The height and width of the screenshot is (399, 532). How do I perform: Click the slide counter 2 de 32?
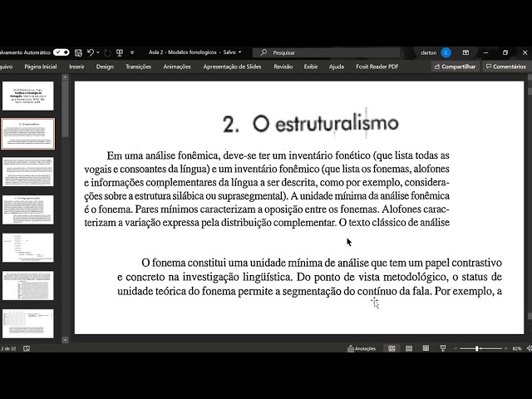click(x=8, y=348)
